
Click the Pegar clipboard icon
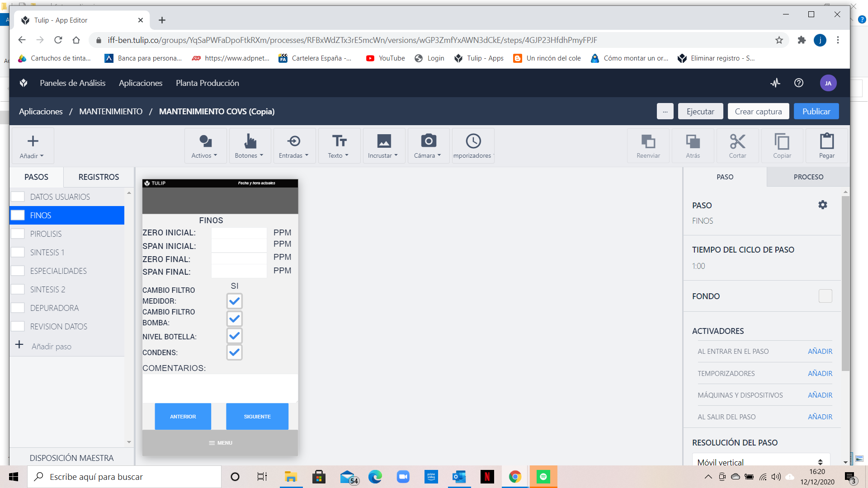(x=826, y=142)
